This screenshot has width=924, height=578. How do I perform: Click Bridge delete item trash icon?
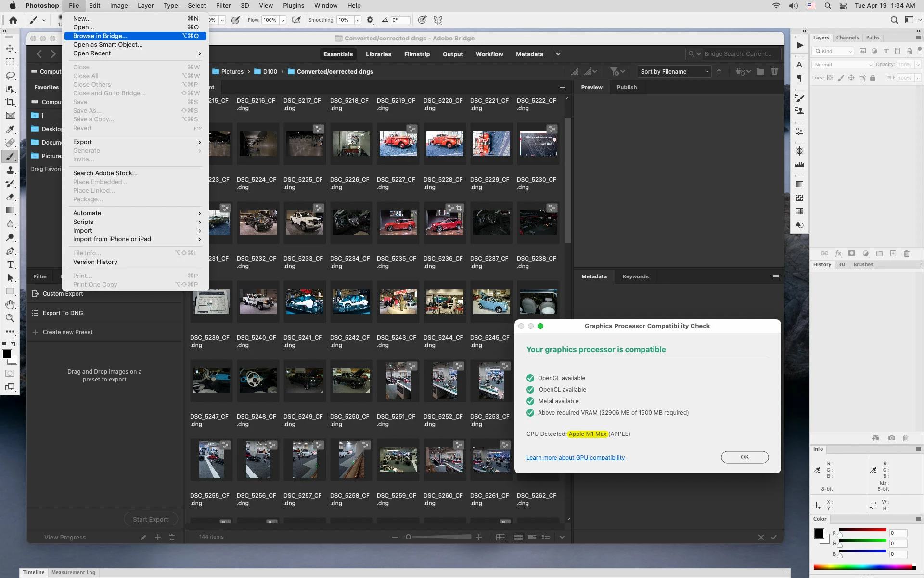click(774, 71)
